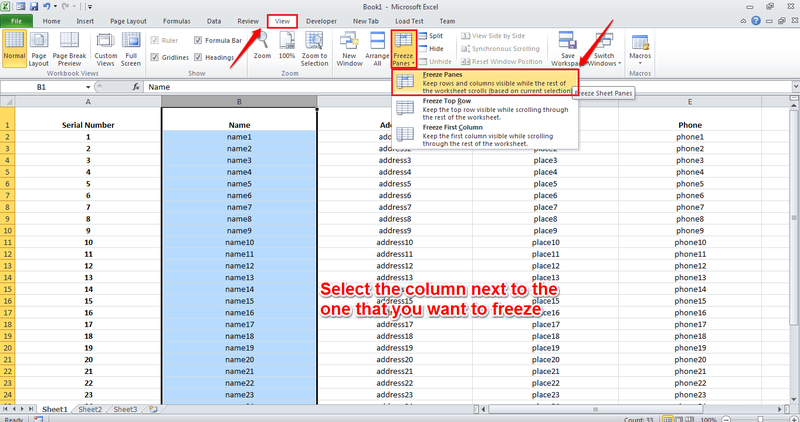Select cell containing address10
This screenshot has width=800, height=422.
click(x=394, y=242)
